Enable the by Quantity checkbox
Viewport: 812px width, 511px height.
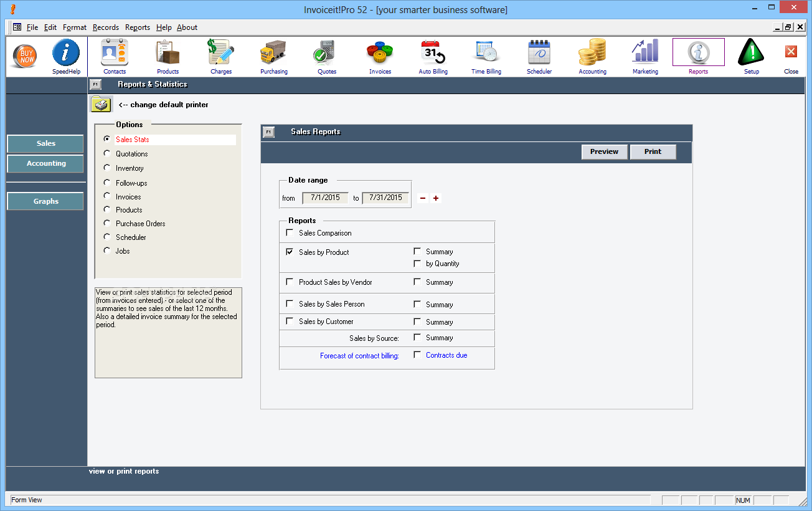(x=417, y=263)
